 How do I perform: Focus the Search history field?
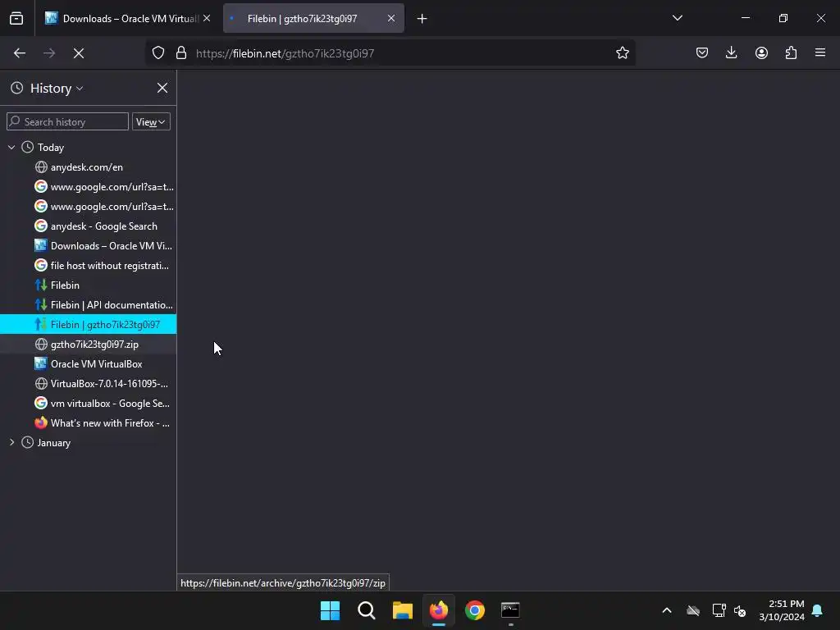click(x=67, y=121)
